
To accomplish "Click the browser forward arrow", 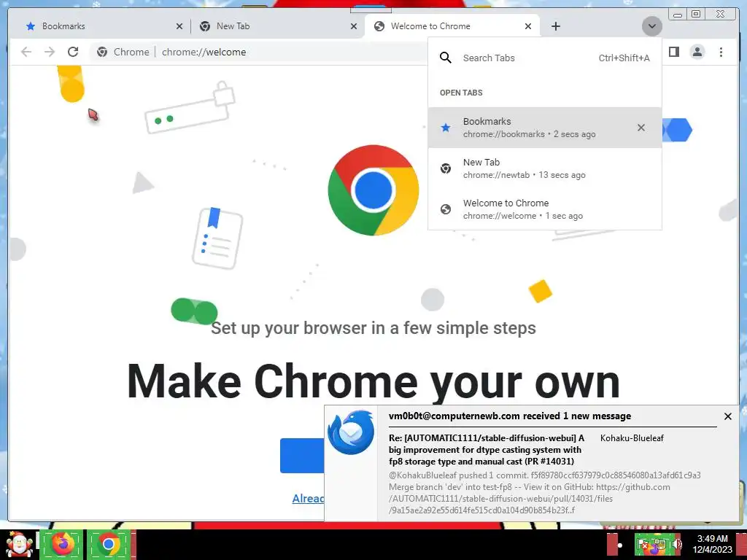I will (x=50, y=52).
